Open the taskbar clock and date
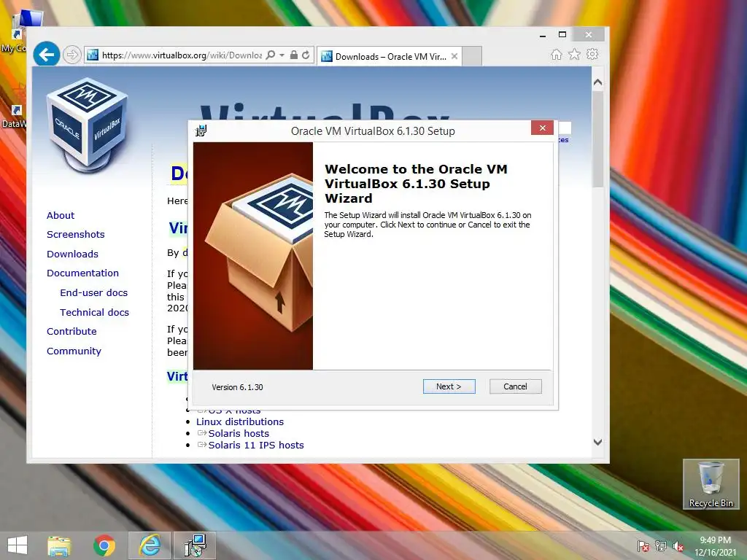747x560 pixels. tap(715, 546)
